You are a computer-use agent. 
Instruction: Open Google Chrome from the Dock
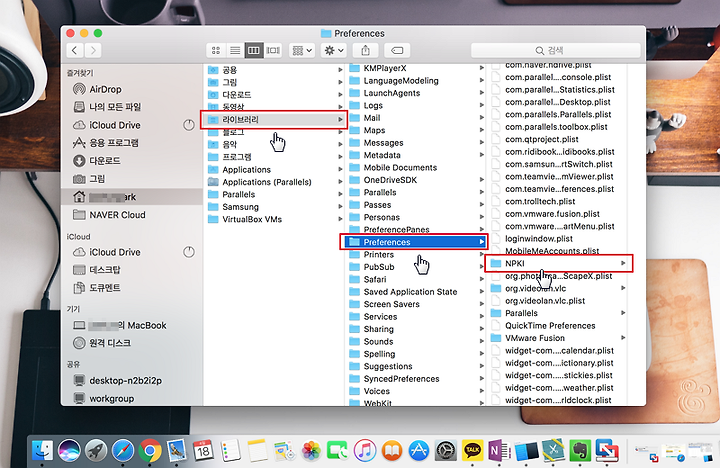(x=150, y=450)
